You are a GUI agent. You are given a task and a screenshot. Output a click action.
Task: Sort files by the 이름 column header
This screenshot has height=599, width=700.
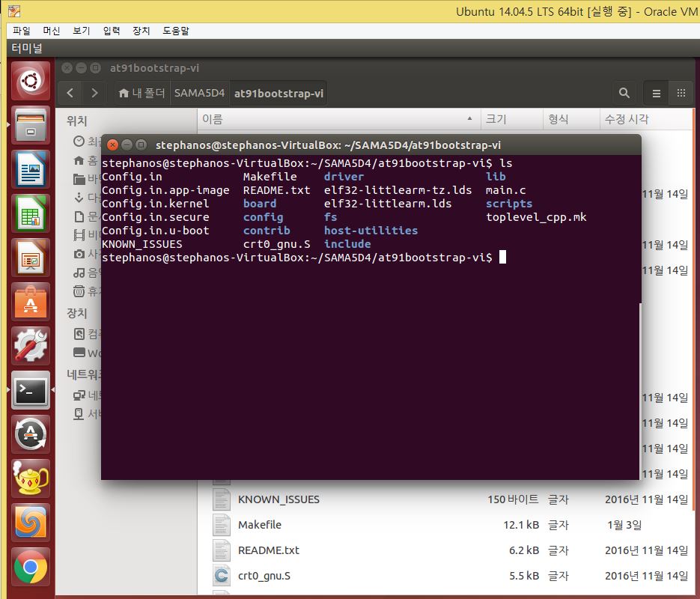[213, 119]
